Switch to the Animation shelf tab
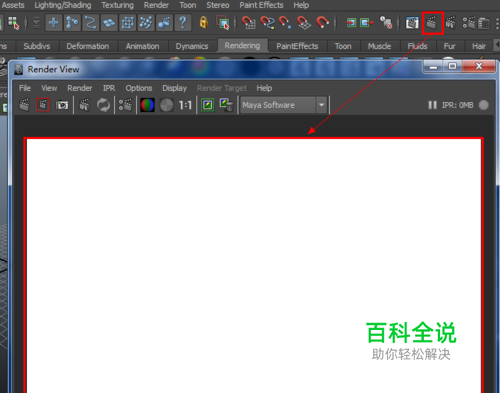 142,46
